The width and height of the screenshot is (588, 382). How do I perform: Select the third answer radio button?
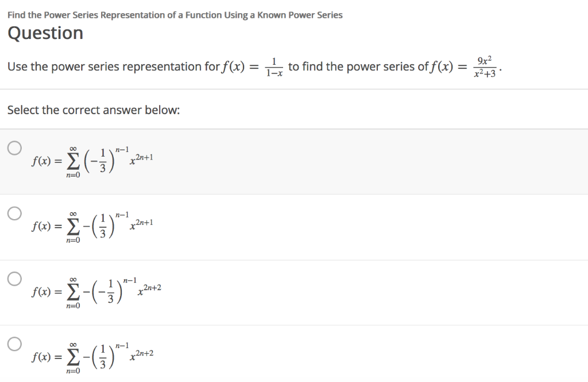pos(13,279)
